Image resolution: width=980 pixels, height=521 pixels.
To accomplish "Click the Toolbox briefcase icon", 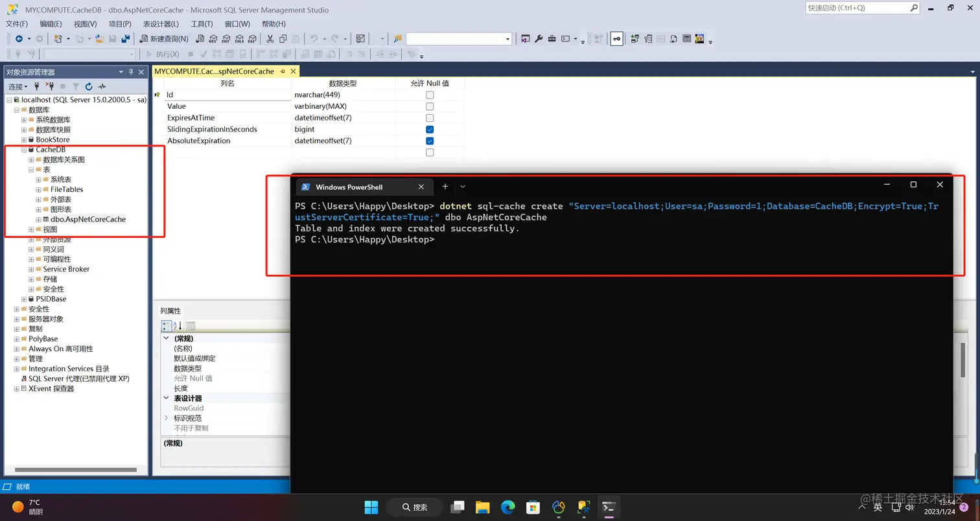I will (x=552, y=39).
